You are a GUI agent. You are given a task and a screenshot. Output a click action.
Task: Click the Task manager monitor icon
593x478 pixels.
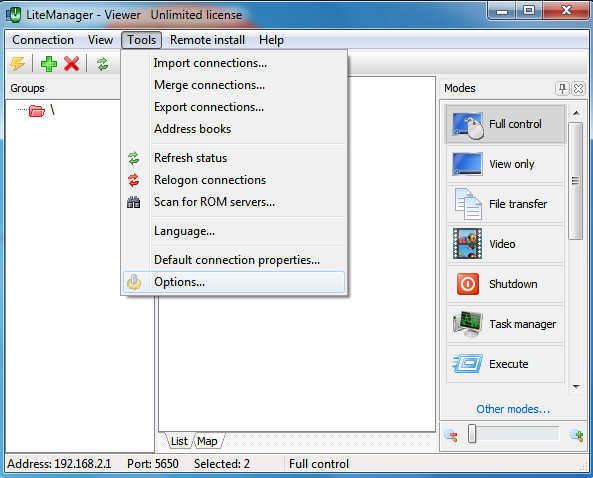pos(468,324)
